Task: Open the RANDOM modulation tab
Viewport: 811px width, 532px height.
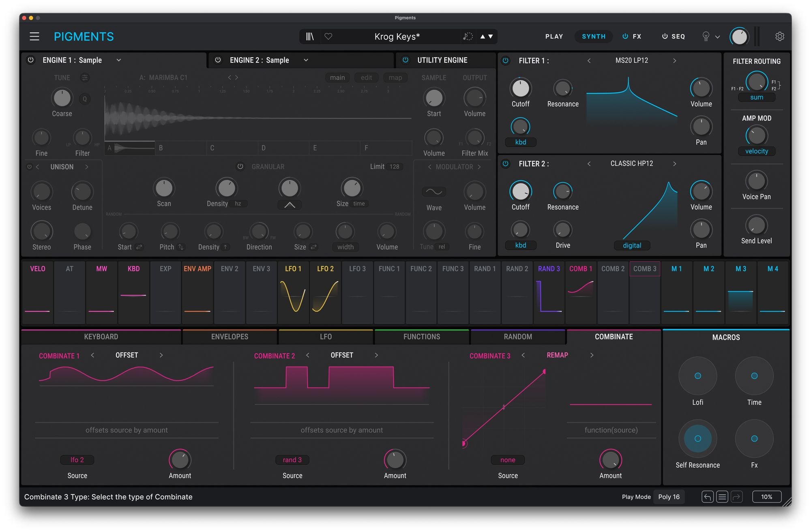Action: (x=518, y=337)
